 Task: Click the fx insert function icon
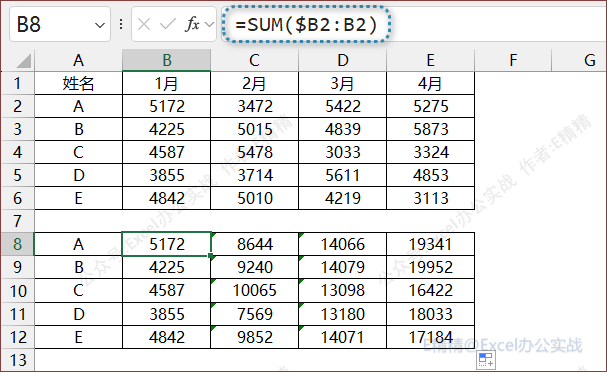[192, 24]
